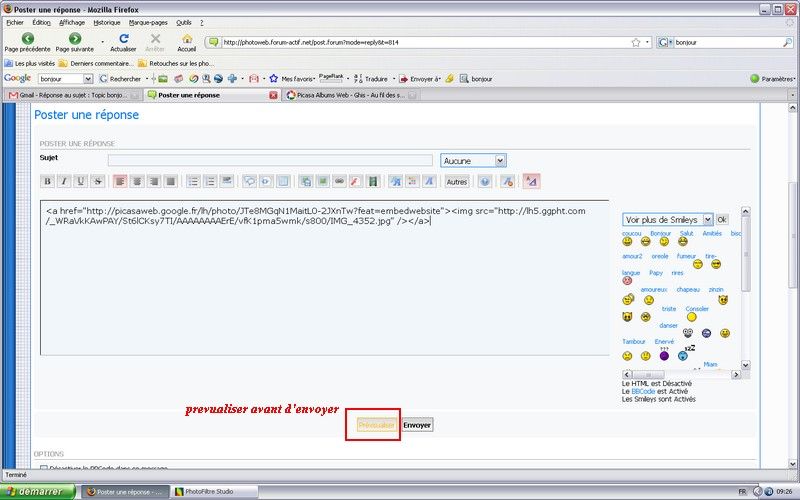Click the Autres button in editor toolbar
This screenshot has width=800, height=500.
tap(456, 182)
